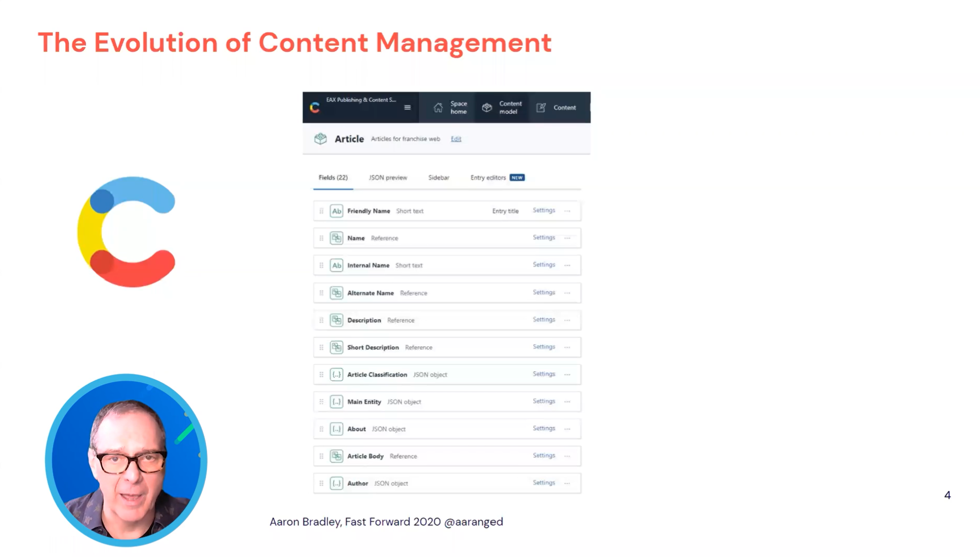The height and width of the screenshot is (557, 980).
Task: Click the Content model box icon
Action: coord(486,107)
